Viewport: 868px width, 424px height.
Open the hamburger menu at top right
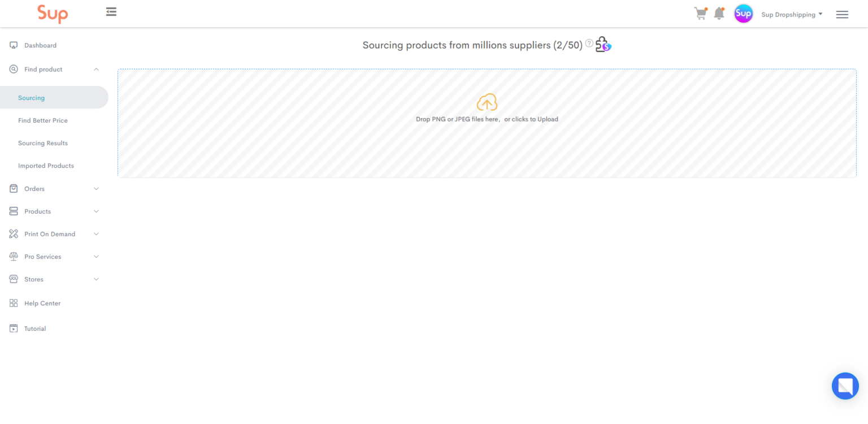pos(842,15)
